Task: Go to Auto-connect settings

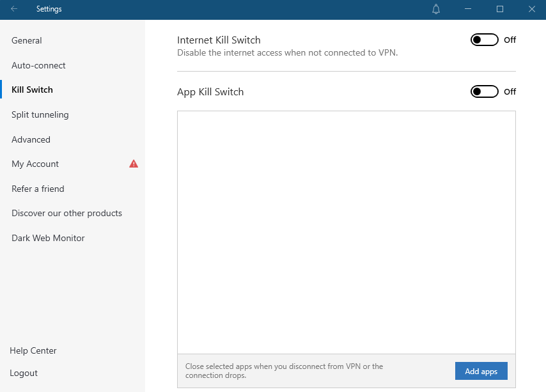Action: [x=38, y=65]
